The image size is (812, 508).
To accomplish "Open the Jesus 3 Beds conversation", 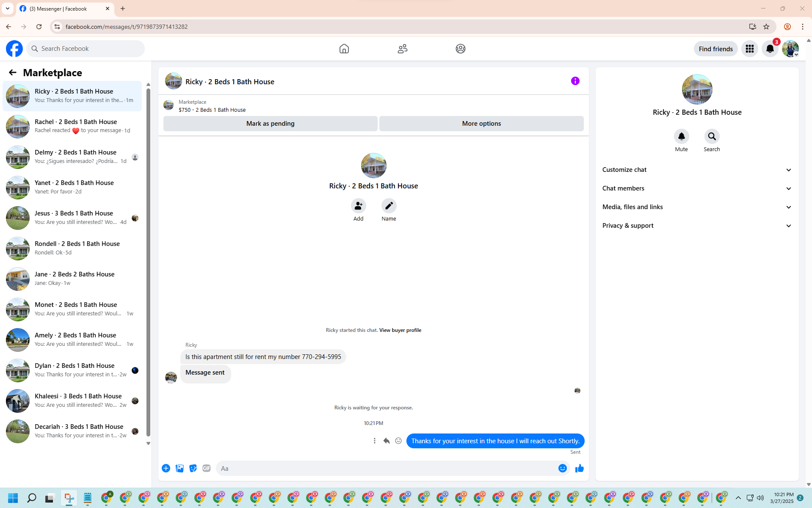I will point(72,218).
